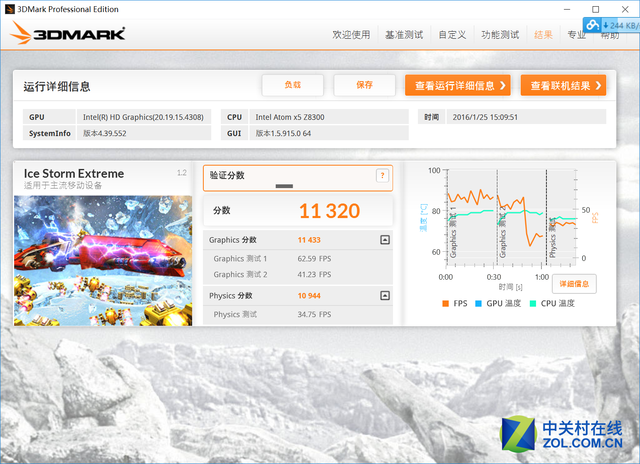Toggle the orange FPS legend marker
Image resolution: width=640 pixels, height=464 pixels.
coord(444,303)
